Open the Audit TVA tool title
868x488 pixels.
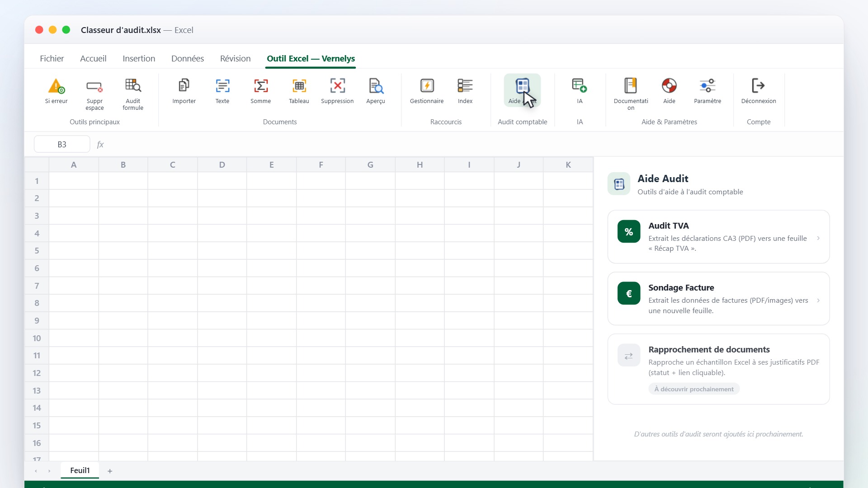coord(669,226)
